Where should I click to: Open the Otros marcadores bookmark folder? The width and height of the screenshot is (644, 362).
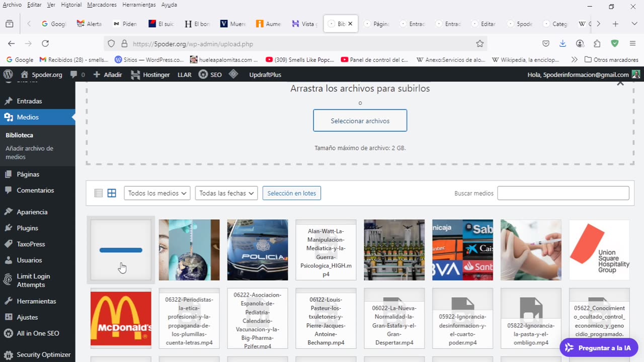tap(611, 59)
